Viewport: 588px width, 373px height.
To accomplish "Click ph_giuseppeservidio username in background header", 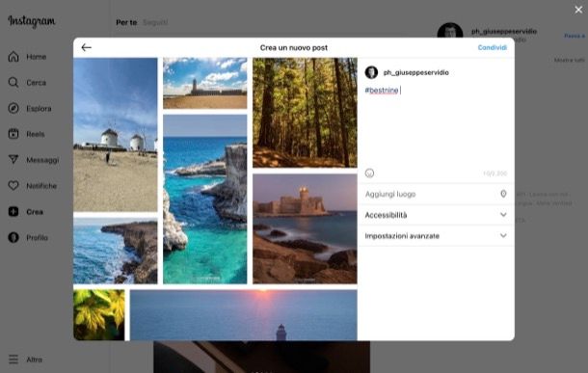I will (504, 32).
